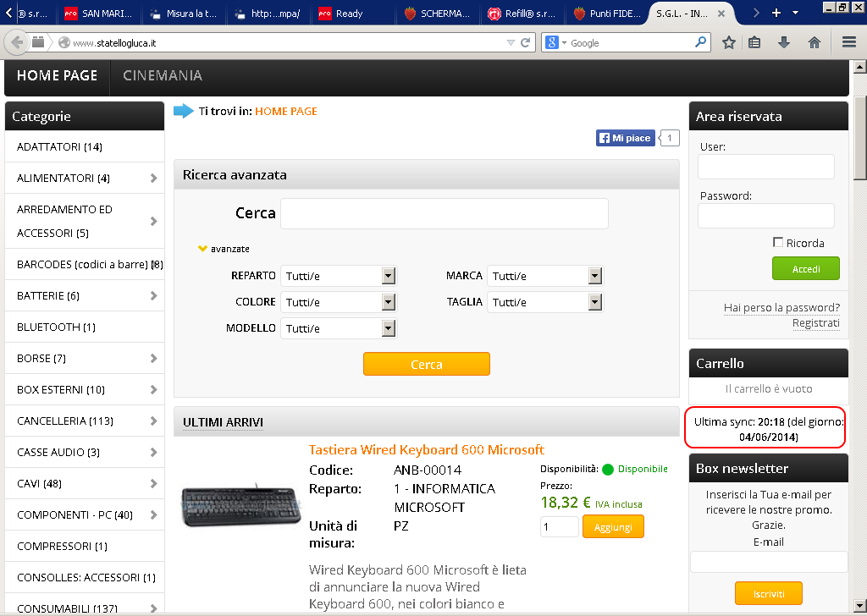867x616 pixels.
Task: Open the REPARTO dropdown
Action: pos(339,276)
